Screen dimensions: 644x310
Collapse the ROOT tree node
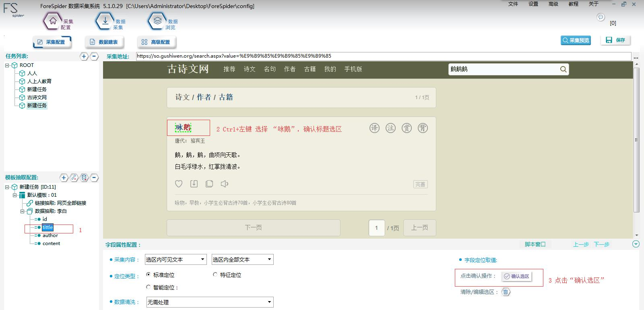(7, 65)
